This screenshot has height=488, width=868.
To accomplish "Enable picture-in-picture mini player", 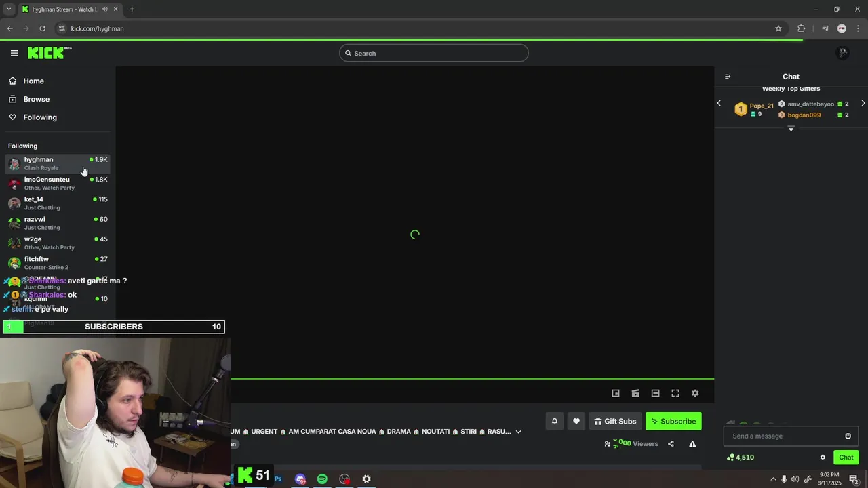I will click(x=616, y=393).
